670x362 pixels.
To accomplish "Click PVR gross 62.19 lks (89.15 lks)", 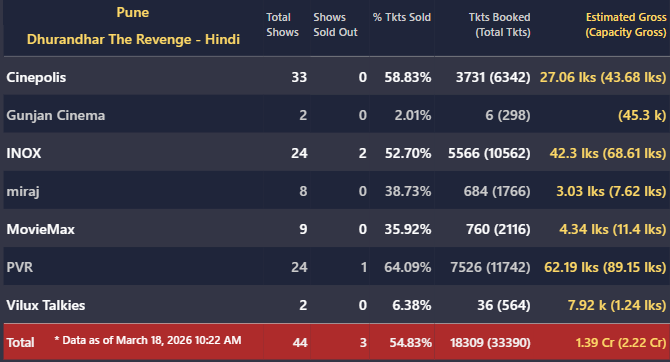I will [x=605, y=268].
